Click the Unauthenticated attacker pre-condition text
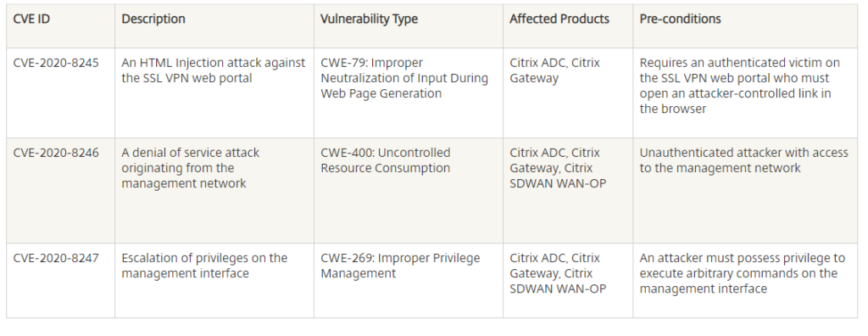This screenshot has height=336, width=868. pyautogui.click(x=744, y=161)
